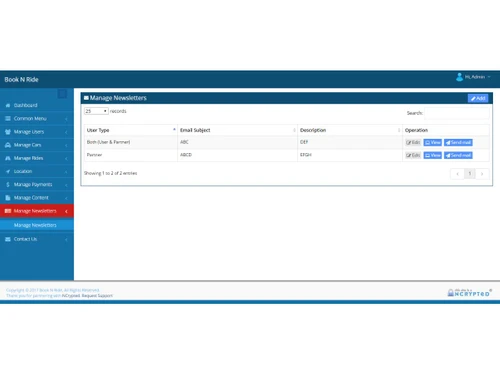Click the Manage Users people icon

[x=8, y=132]
